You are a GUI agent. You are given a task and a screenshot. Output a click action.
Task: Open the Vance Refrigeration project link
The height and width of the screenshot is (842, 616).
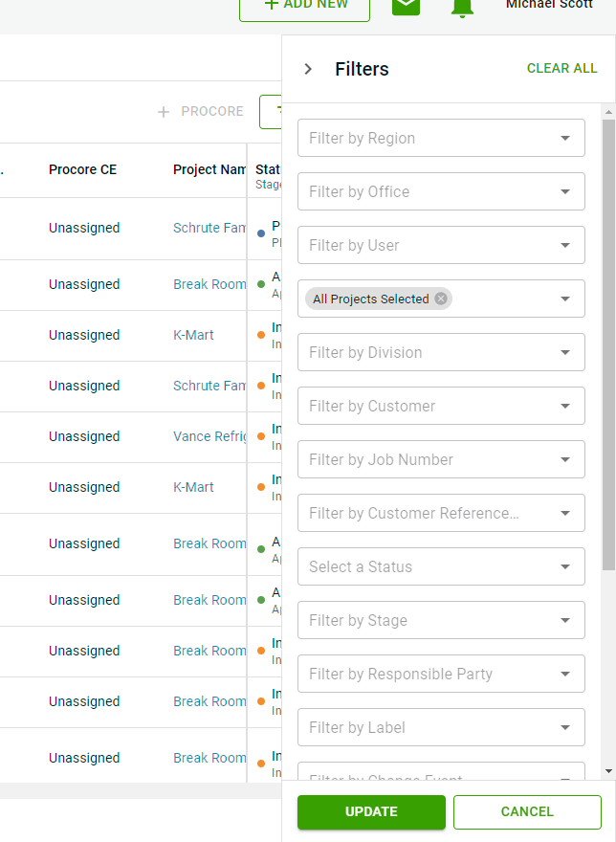click(209, 436)
